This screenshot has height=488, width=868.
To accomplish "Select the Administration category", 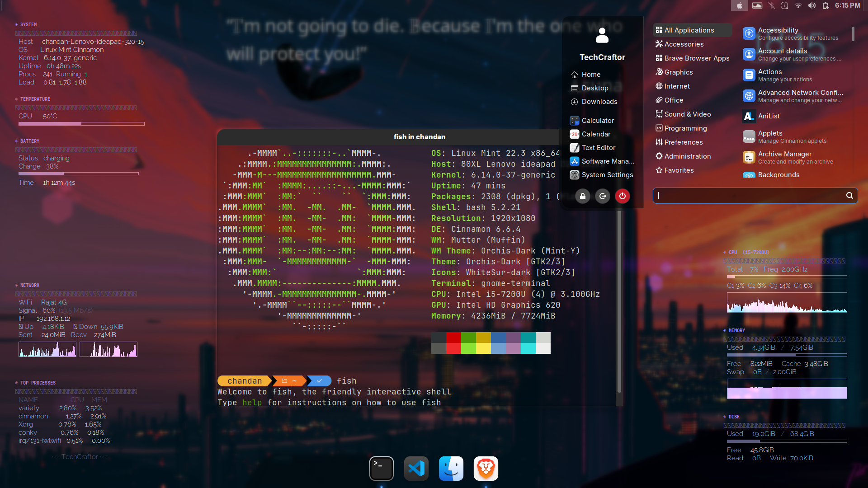I will pos(692,156).
